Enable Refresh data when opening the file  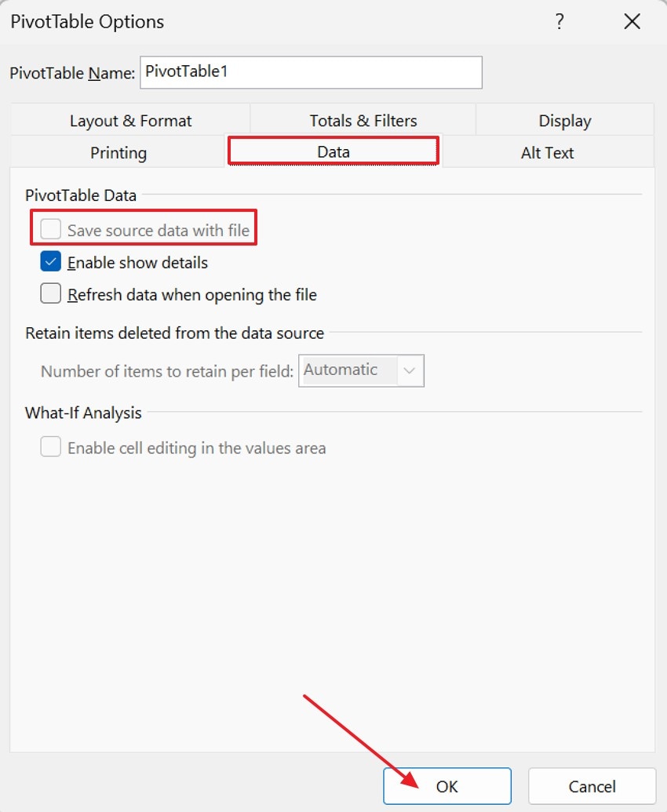(x=50, y=293)
